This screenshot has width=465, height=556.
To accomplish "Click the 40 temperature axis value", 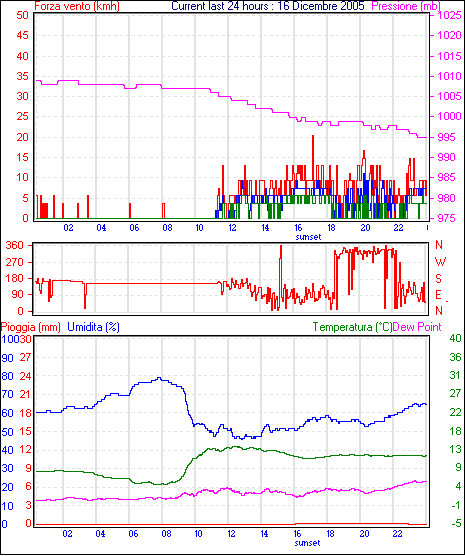I will (x=455, y=339).
